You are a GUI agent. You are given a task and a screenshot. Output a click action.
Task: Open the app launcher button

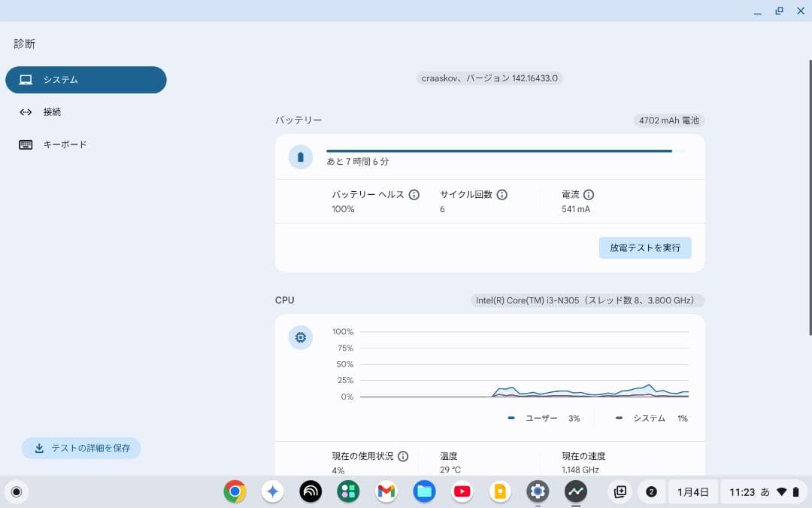point(16,491)
